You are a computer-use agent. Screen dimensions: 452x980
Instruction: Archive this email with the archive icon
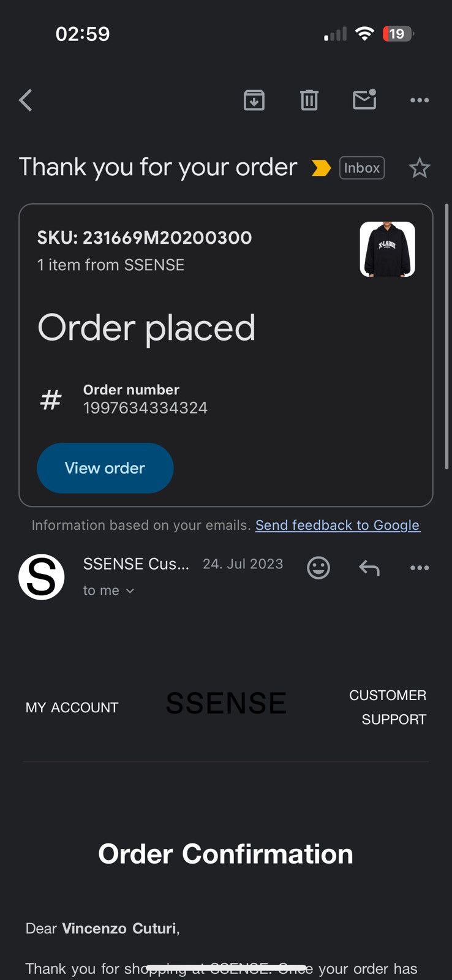(254, 100)
